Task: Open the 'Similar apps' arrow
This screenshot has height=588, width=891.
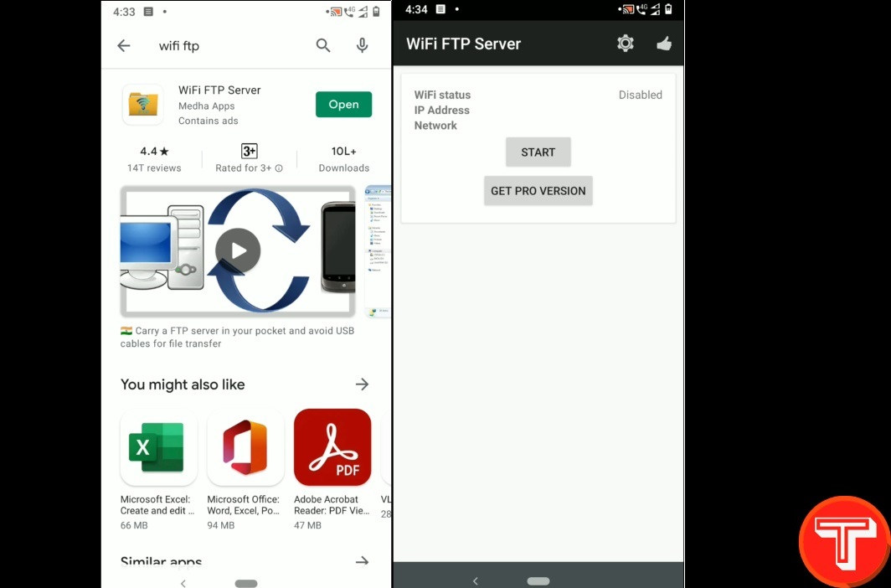Action: click(362, 562)
